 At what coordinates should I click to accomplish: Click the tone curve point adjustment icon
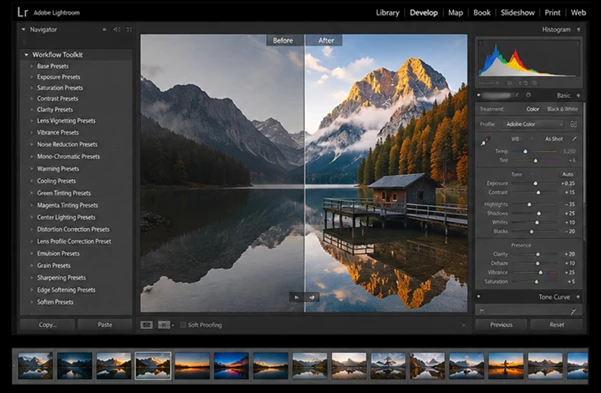click(x=573, y=311)
